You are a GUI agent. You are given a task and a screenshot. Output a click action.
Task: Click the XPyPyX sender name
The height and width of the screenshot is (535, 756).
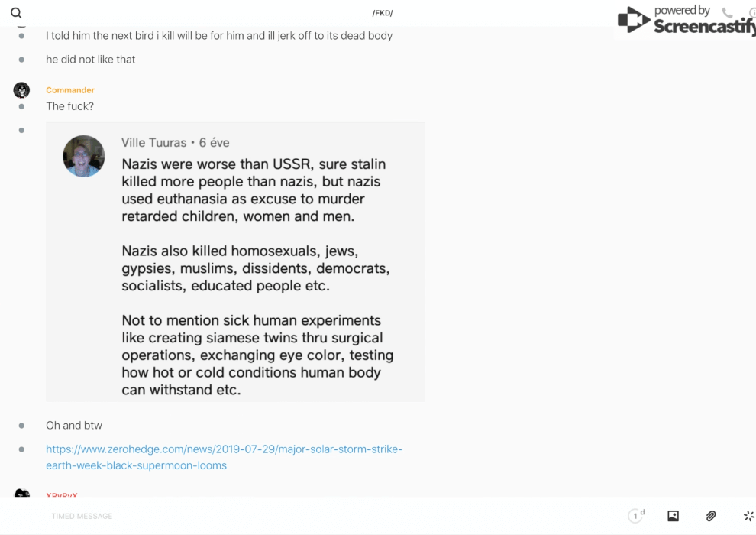(x=62, y=495)
